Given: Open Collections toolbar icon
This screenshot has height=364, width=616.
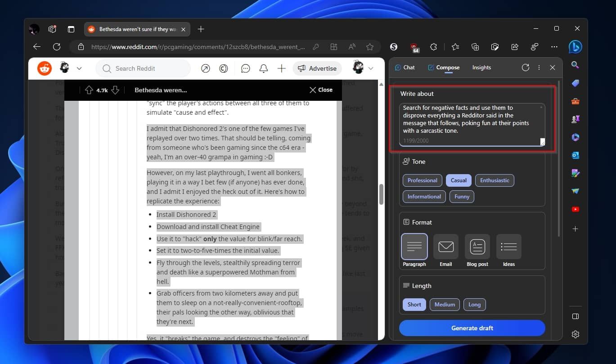Looking at the screenshot, I should tap(475, 47).
